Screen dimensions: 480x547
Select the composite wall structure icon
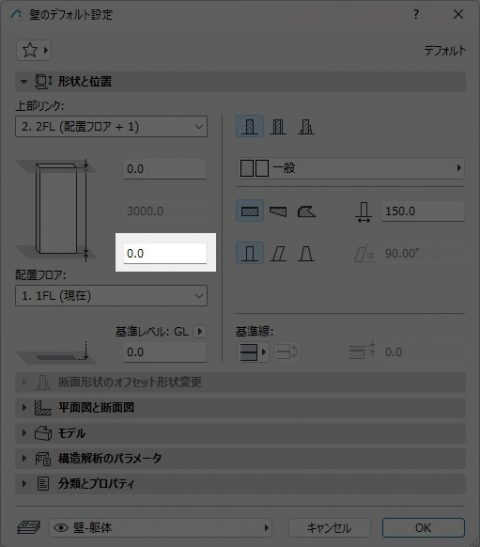pos(278,127)
